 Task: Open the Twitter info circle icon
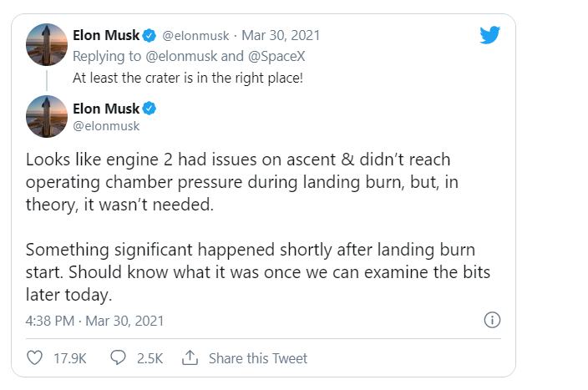coord(492,321)
